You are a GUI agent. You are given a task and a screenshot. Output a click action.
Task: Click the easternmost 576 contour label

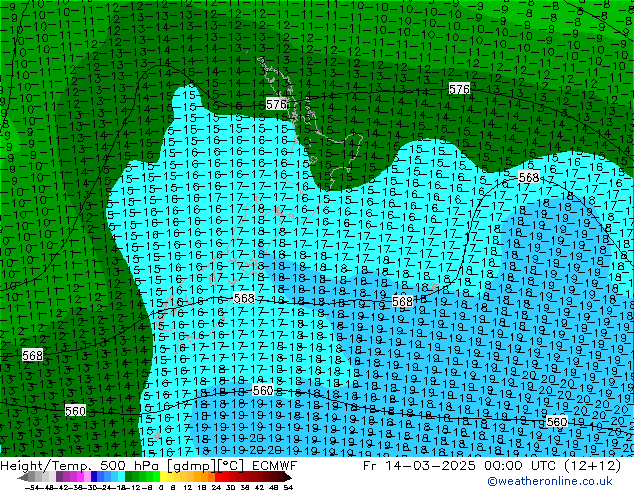point(459,89)
